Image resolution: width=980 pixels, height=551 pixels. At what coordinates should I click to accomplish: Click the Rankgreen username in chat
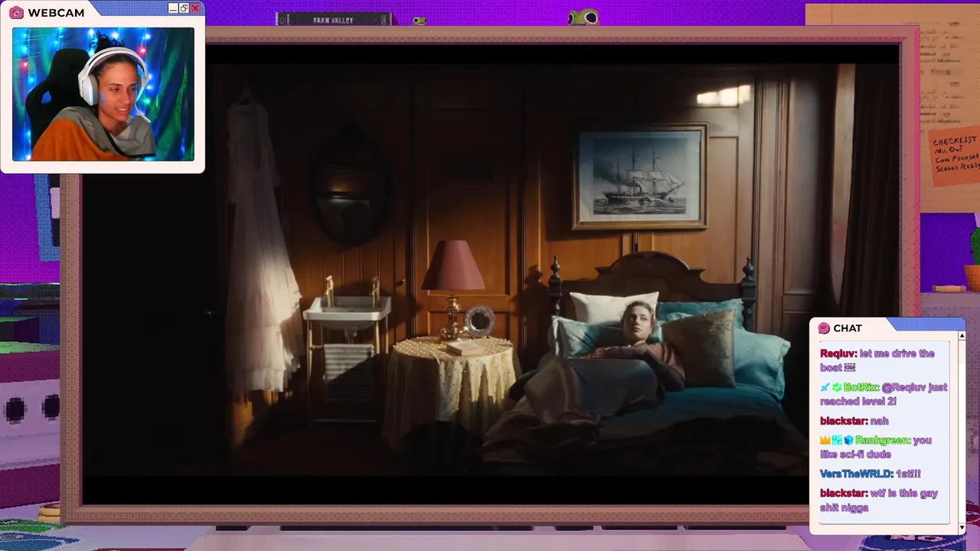[883, 441]
